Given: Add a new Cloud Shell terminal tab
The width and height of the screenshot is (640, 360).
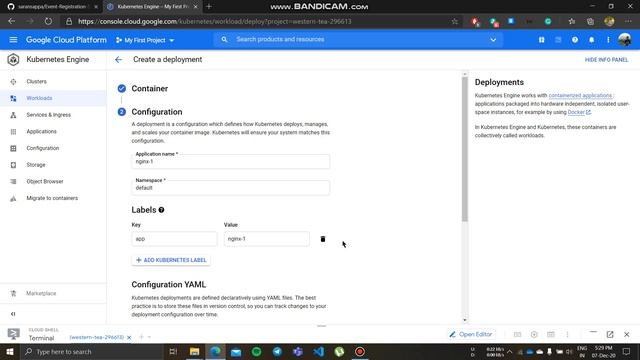Looking at the screenshot, I should coord(141,337).
